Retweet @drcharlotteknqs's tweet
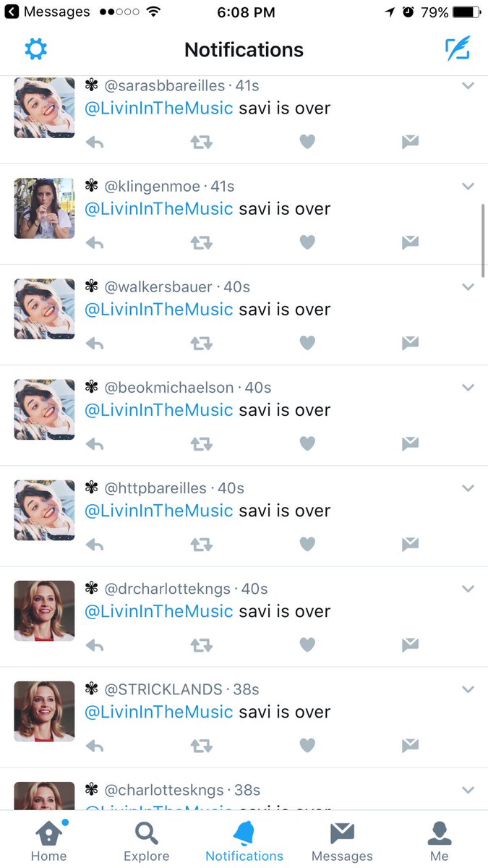This screenshot has width=488, height=868. pos(202,644)
